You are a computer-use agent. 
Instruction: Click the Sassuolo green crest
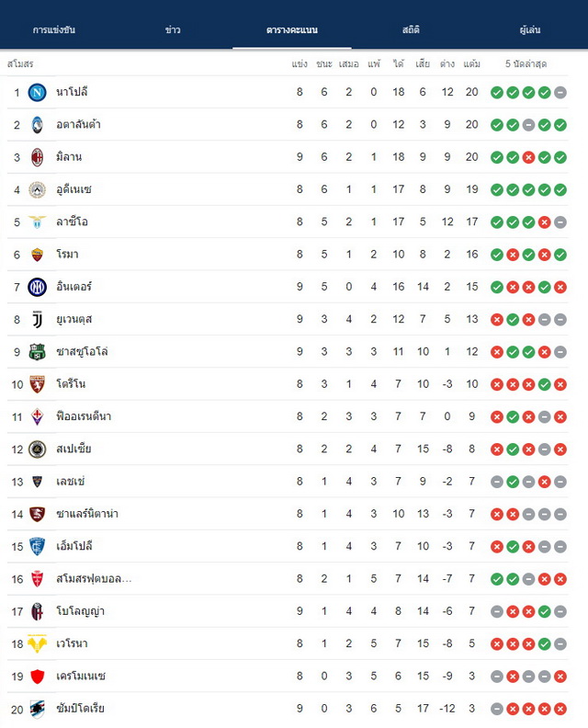pyautogui.click(x=37, y=352)
